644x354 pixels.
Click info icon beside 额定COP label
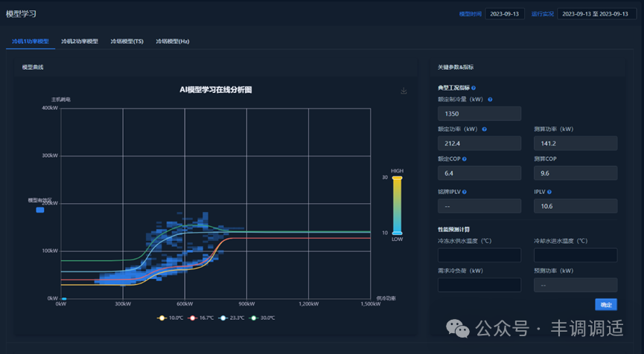[x=465, y=159]
